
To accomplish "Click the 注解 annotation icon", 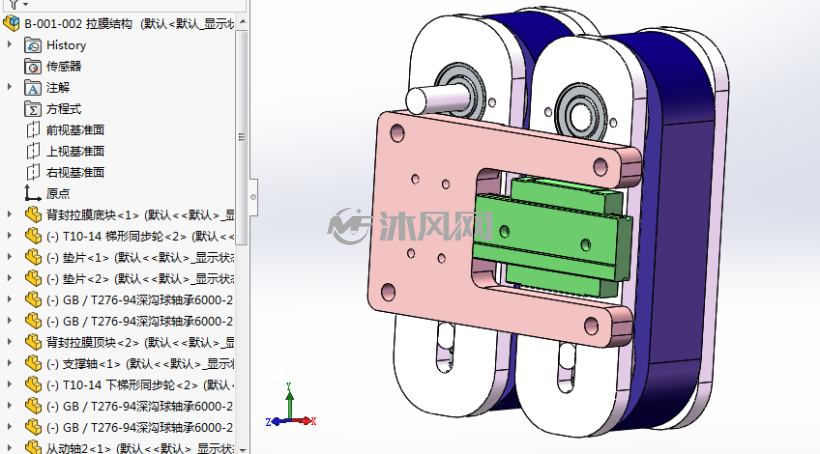I will [33, 88].
